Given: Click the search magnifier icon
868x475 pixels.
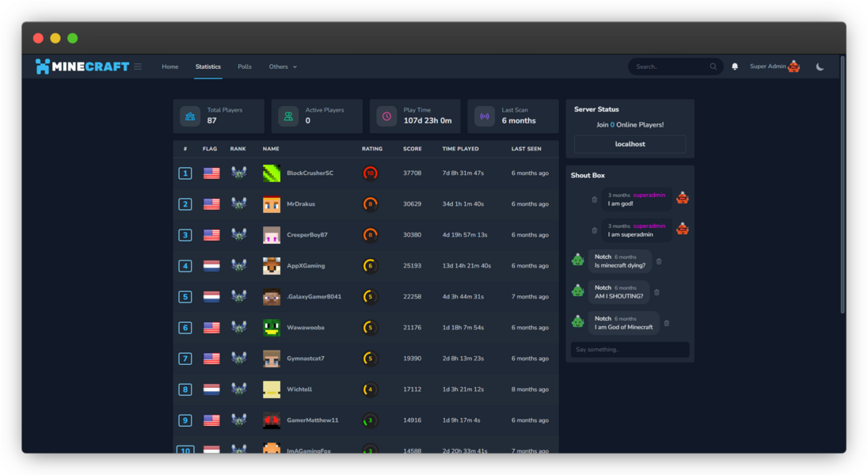Looking at the screenshot, I should pos(712,66).
